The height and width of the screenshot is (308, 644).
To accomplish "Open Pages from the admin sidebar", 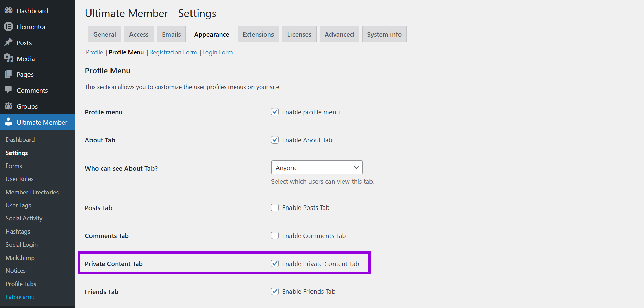I will point(37,74).
